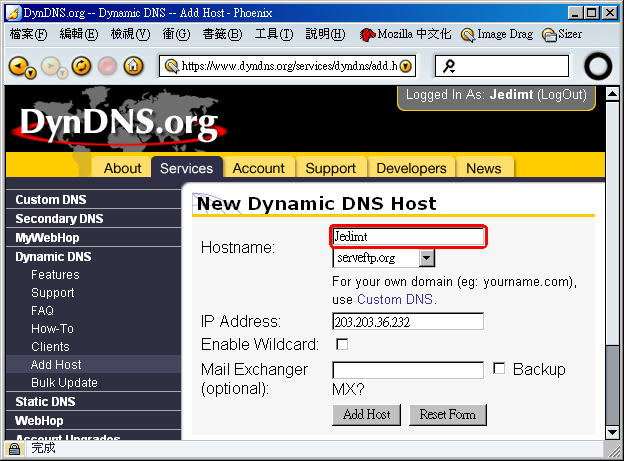Click inside the browser search field
Screen dimensions: 624x461
coord(502,66)
